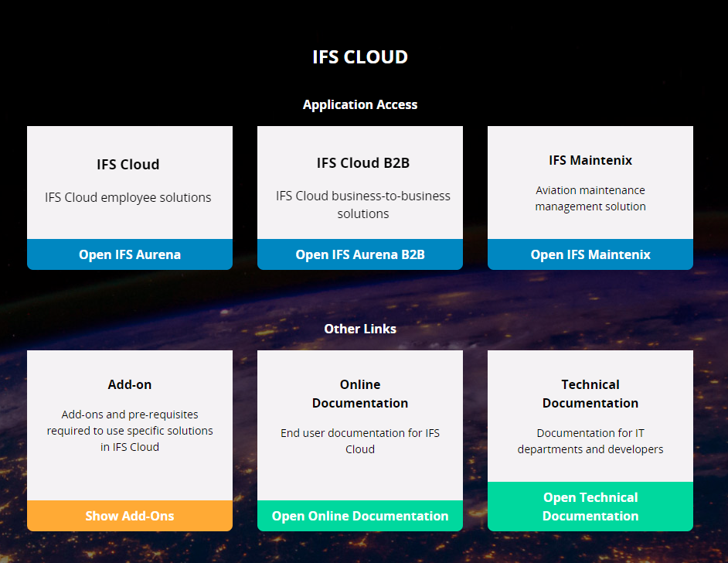Click the end user documentation description
This screenshot has width=728, height=563.
(359, 441)
